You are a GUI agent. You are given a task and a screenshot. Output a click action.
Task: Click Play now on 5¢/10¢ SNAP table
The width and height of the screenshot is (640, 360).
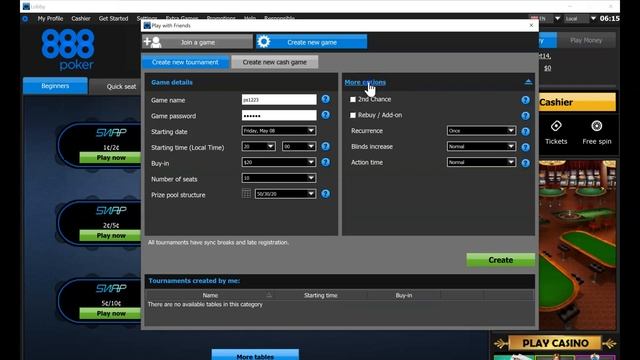click(111, 314)
